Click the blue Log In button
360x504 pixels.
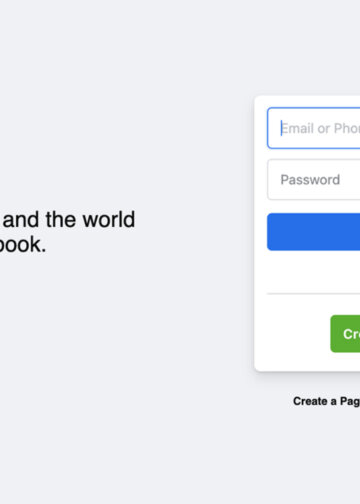[x=314, y=232]
